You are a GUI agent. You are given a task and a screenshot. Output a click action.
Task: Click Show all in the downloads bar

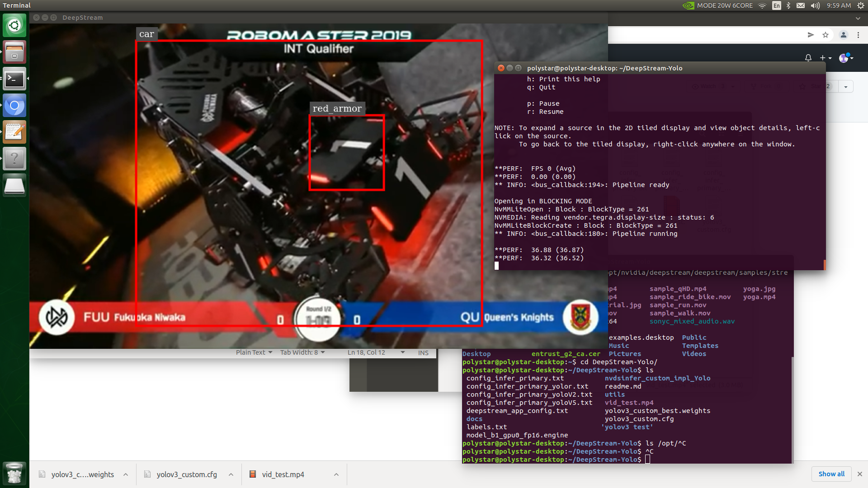[x=831, y=474]
